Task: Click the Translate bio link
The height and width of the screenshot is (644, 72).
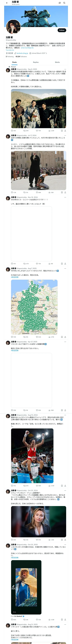Action: (10, 50)
